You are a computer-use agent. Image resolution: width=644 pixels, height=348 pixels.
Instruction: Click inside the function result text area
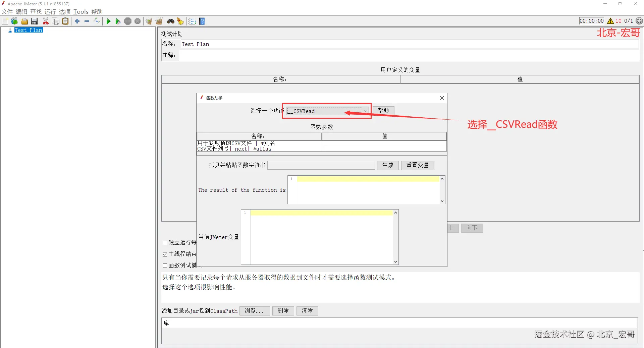click(368, 190)
